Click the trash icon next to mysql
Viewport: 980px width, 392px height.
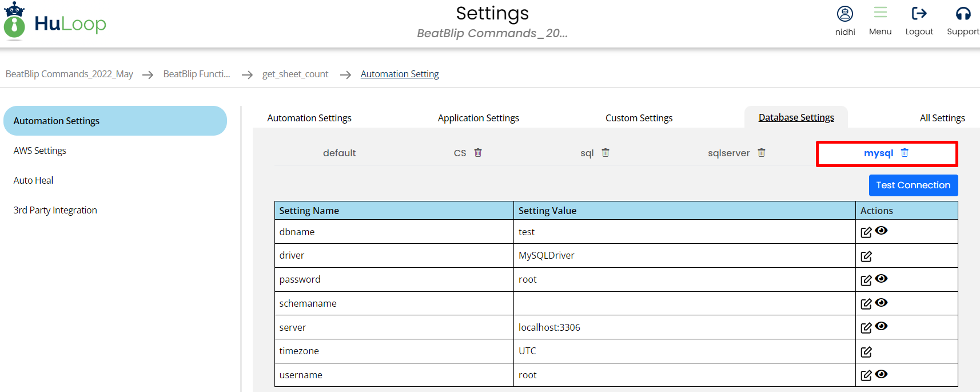905,153
